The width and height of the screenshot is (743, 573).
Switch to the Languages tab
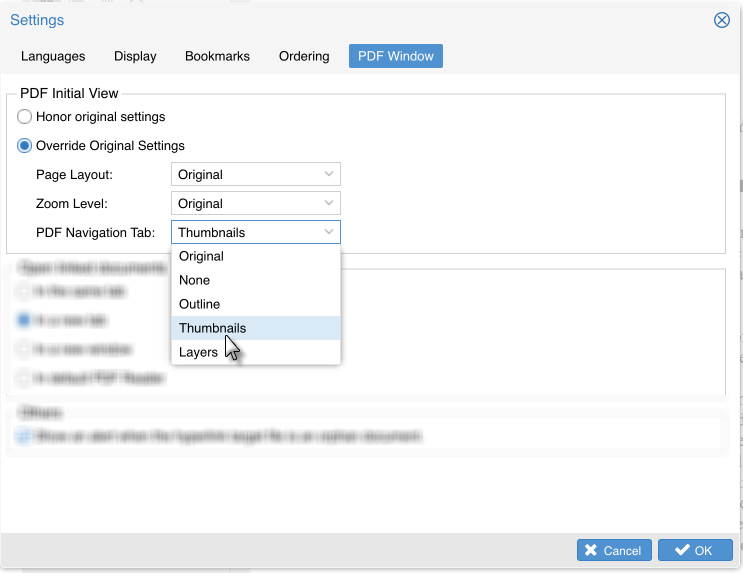[53, 56]
